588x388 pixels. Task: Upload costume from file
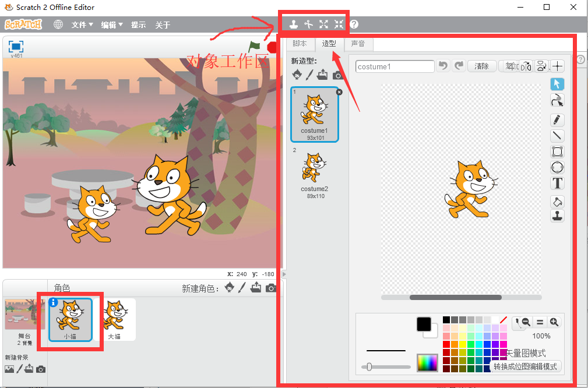tap(322, 75)
